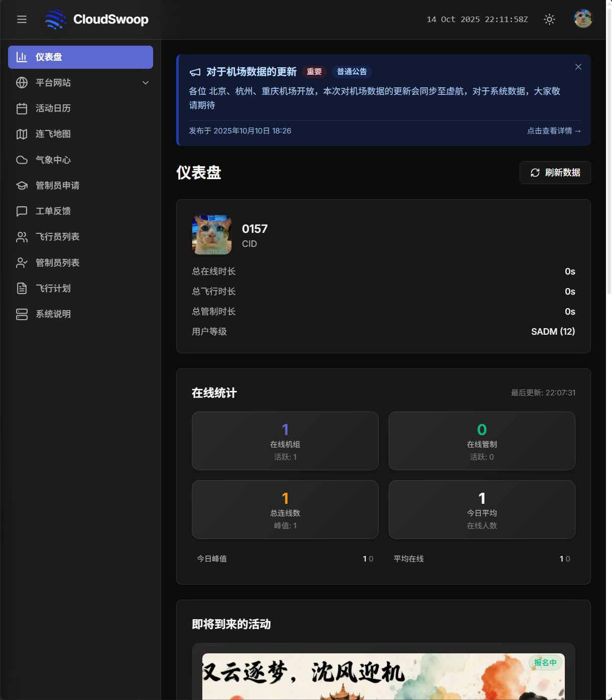
Task: Open 飞行计划 document icon
Action: click(x=22, y=288)
